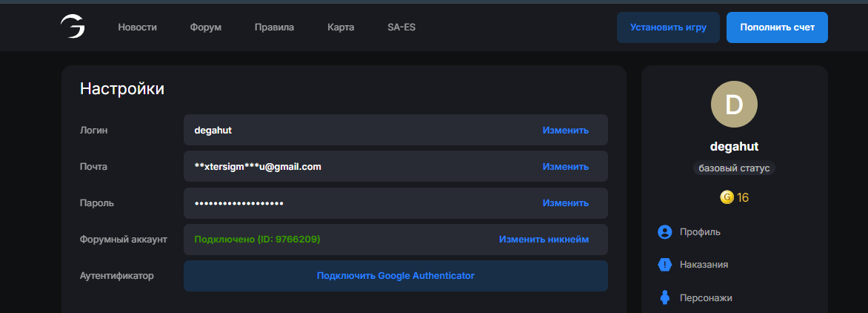The width and height of the screenshot is (868, 313).
Task: Click the gold G coin icon
Action: click(x=727, y=197)
